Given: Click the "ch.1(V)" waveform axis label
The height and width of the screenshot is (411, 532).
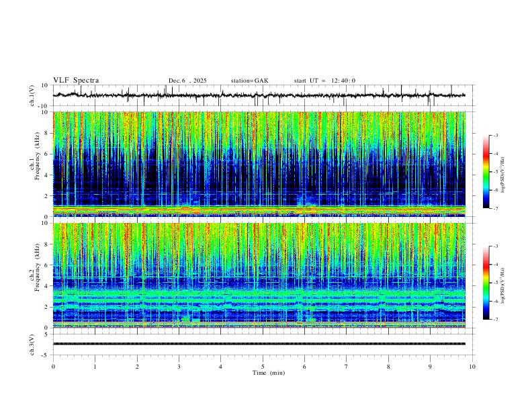Looking at the screenshot, I should point(32,95).
